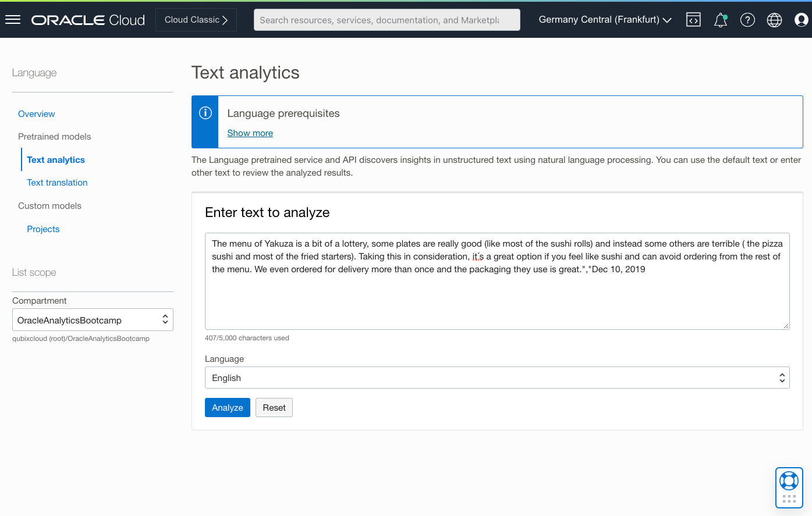Click the Analyze button
The image size is (812, 516).
pyautogui.click(x=228, y=408)
